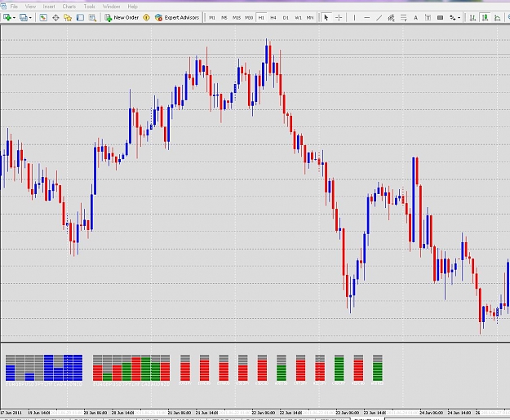The height and width of the screenshot is (420, 510).
Task: Select the Fibonacci Retracement tool
Action: pyautogui.click(x=404, y=18)
